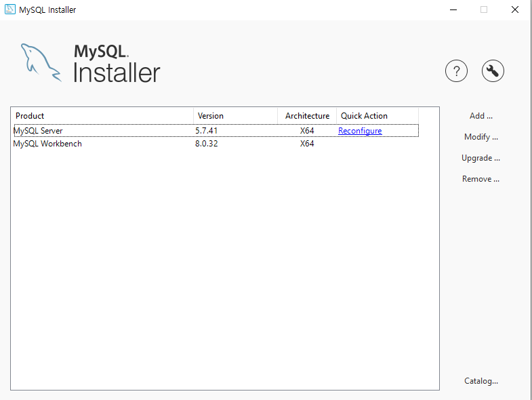Minimize the MySQL Installer window
Screen dimensions: 532x400
coord(453,9)
